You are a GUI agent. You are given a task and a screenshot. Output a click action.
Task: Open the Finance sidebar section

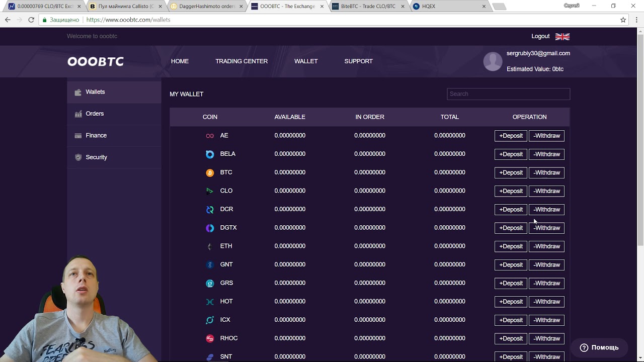114,135
